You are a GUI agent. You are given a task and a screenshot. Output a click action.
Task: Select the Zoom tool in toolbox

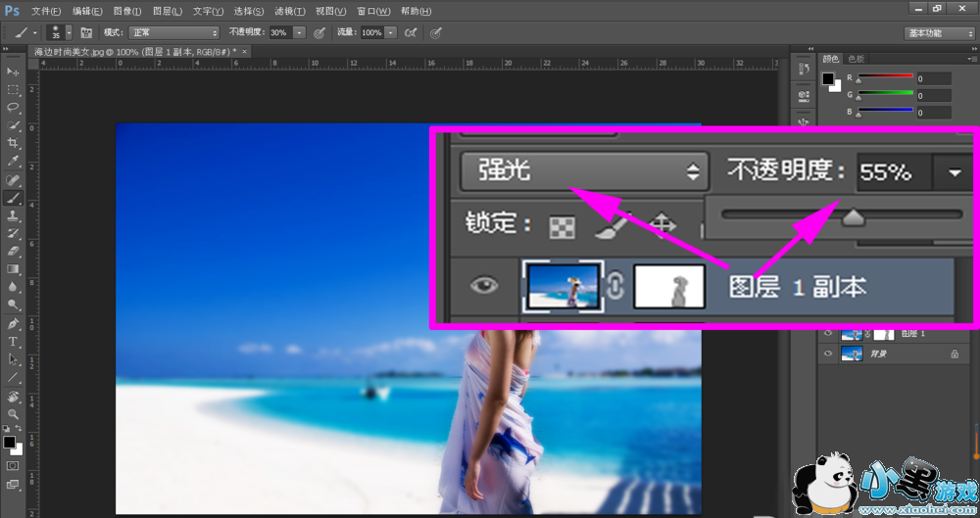click(13, 414)
